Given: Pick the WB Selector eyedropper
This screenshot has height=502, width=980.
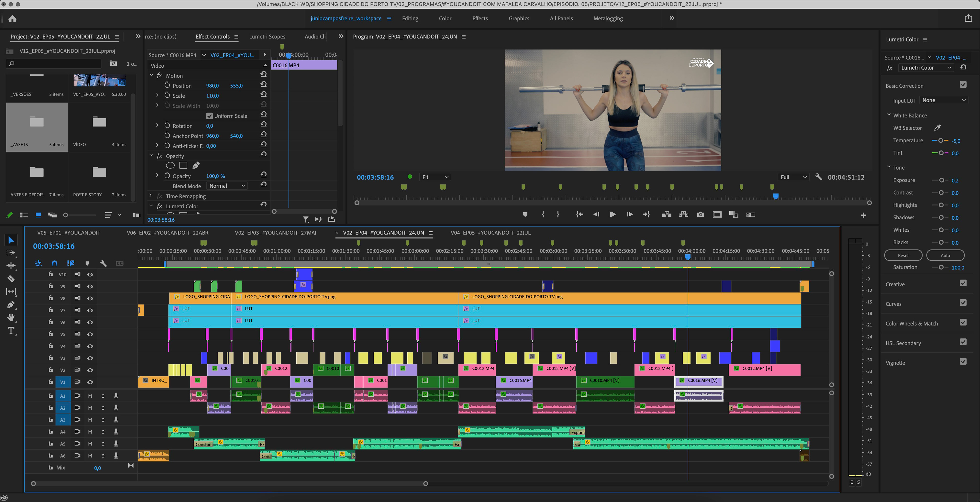Looking at the screenshot, I should coord(937,128).
